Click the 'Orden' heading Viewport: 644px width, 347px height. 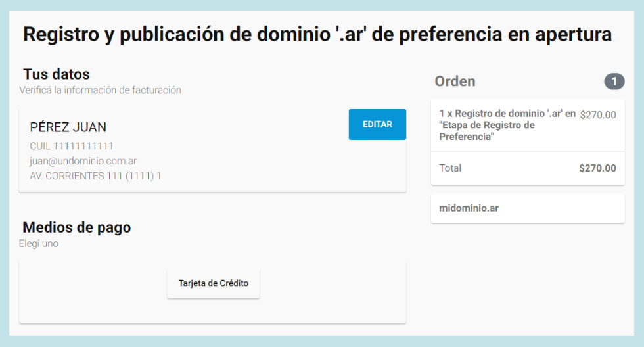(455, 81)
